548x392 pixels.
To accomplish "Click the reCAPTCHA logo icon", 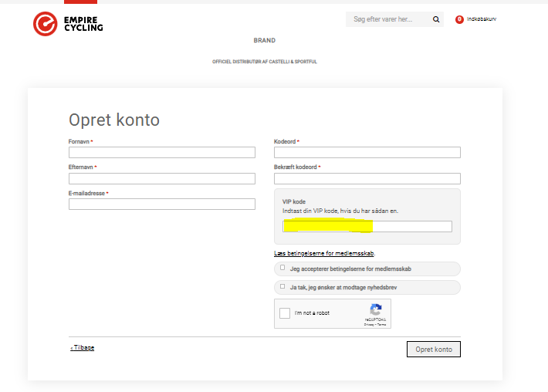I will (376, 309).
